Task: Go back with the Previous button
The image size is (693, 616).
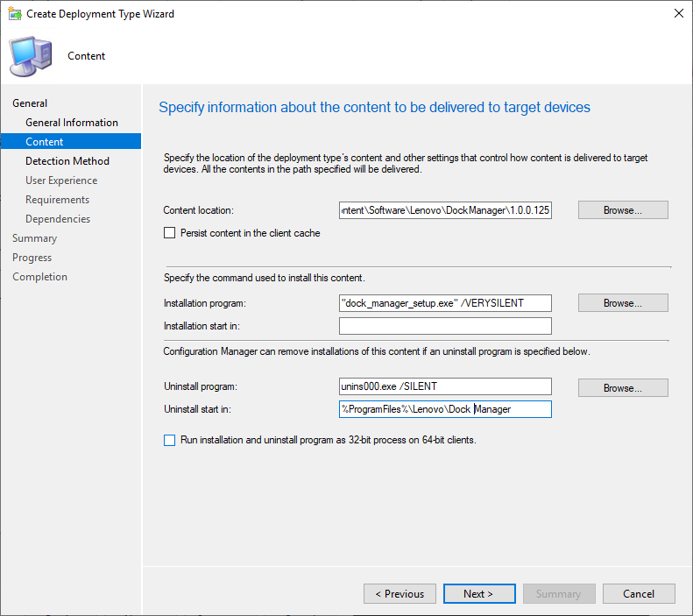Action: point(400,593)
